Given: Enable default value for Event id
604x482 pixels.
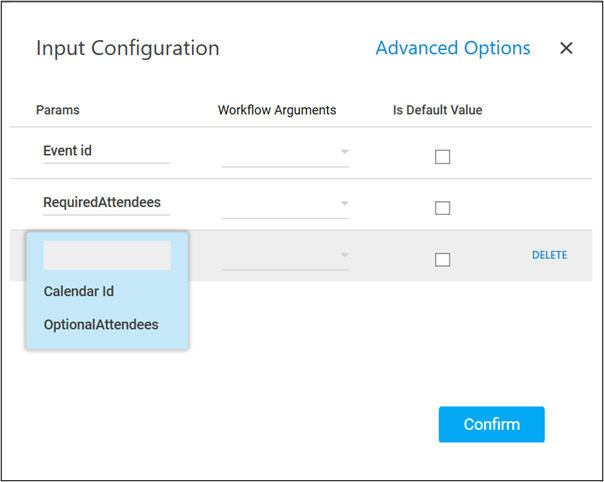Looking at the screenshot, I should tap(442, 156).
